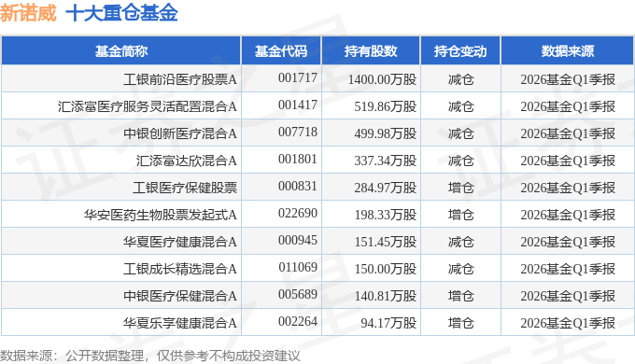Click 减仓 in the 工银成长精选混合A row
This screenshot has height=364, width=635.
[x=461, y=269]
